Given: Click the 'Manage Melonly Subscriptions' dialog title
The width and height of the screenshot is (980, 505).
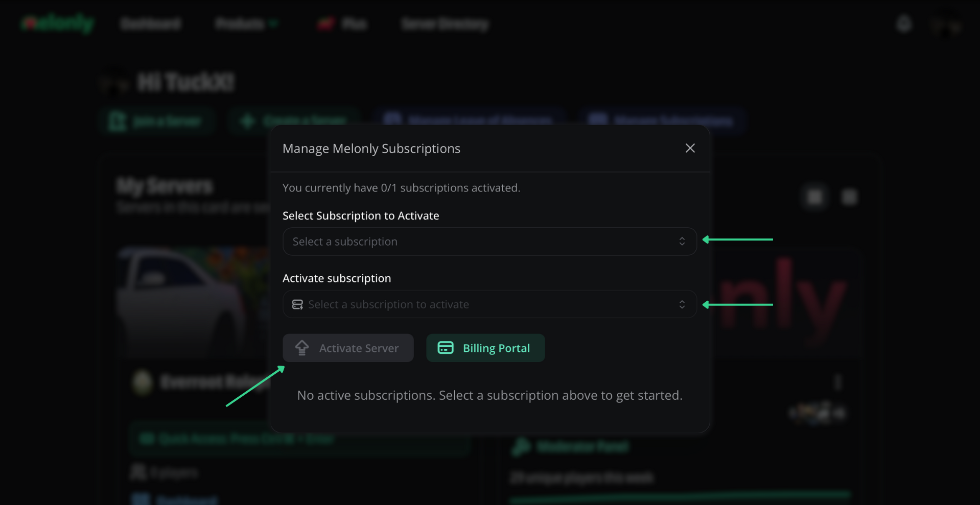Looking at the screenshot, I should (371, 149).
